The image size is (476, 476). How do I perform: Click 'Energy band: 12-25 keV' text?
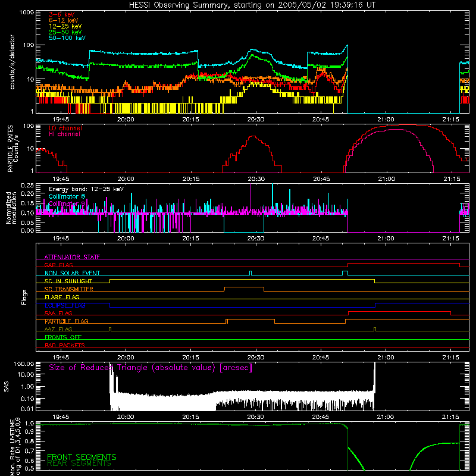(86, 189)
